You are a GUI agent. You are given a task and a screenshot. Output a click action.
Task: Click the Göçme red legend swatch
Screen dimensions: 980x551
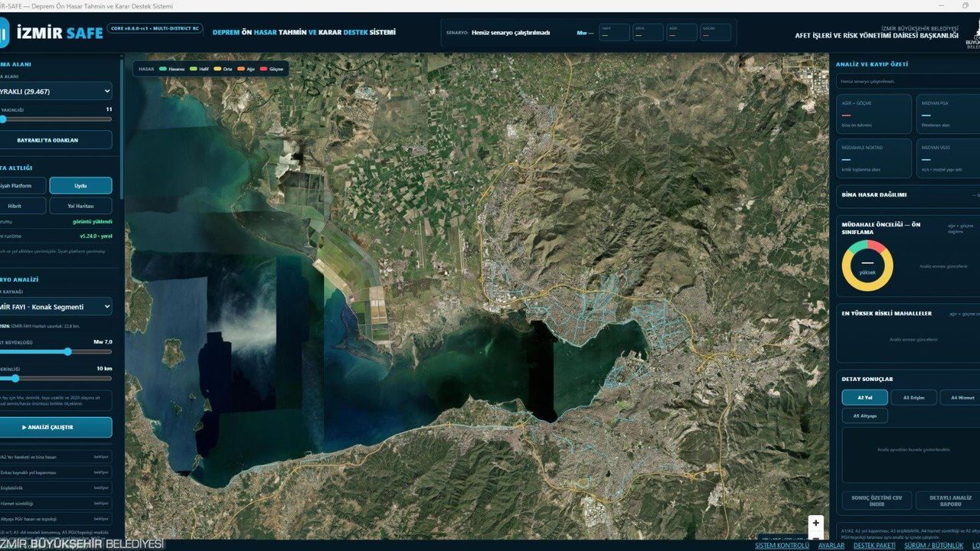(264, 69)
